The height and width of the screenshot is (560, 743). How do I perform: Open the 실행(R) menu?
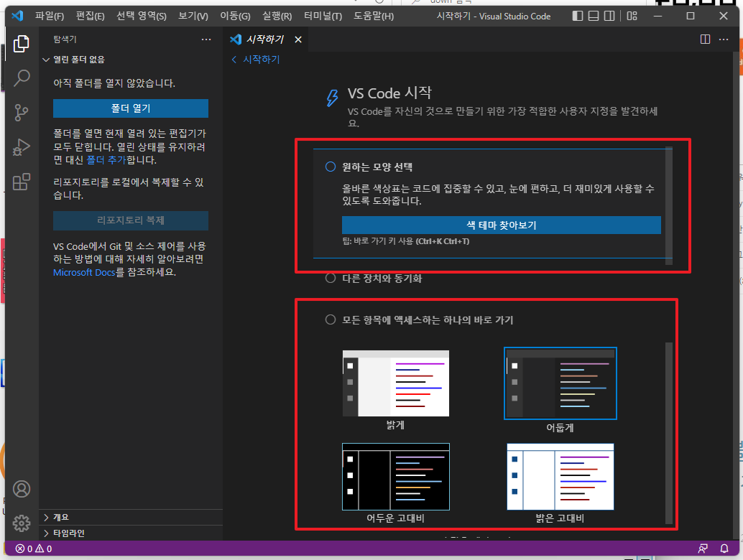pos(277,16)
